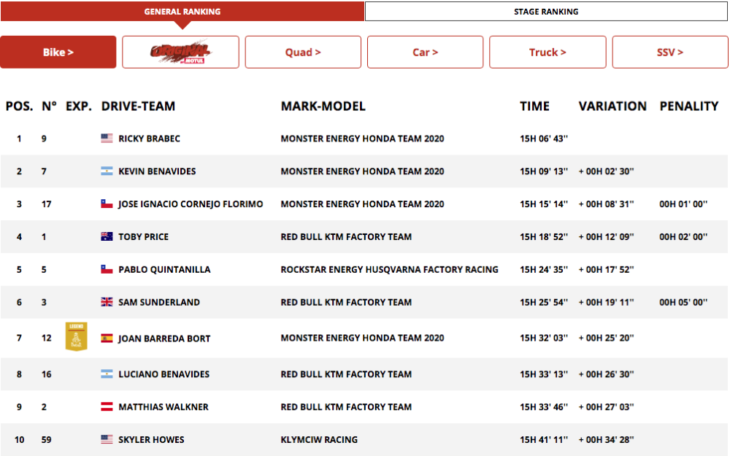Click the Chilean flag beside Pablo Quintanilla
The image size is (730, 456).
[107, 269]
